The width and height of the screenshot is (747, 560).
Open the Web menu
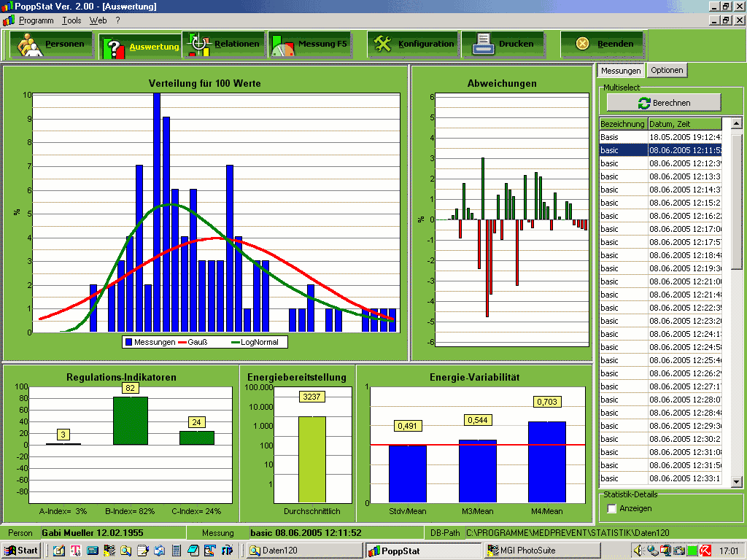pyautogui.click(x=98, y=20)
